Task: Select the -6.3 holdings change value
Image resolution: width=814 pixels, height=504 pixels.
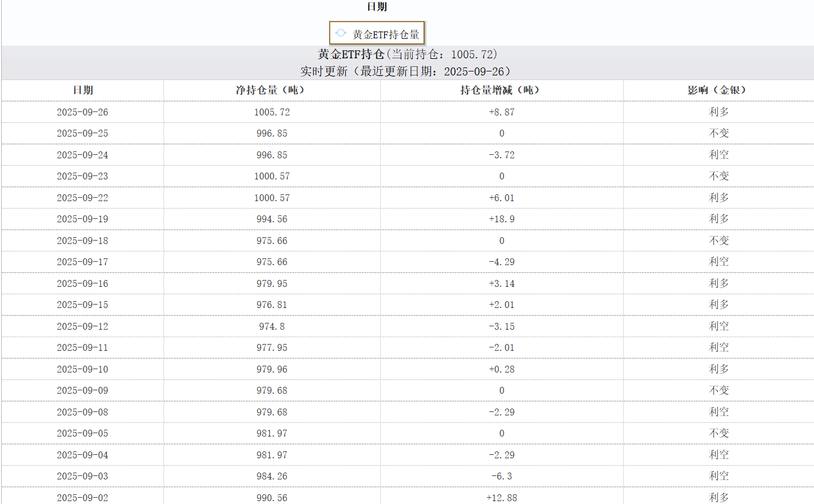Action: click(501, 476)
